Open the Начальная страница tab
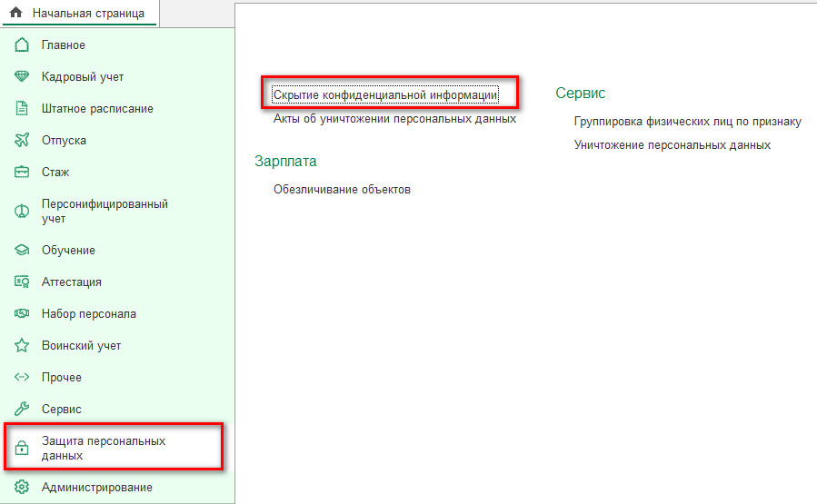This screenshot has height=504, width=817. pyautogui.click(x=87, y=14)
